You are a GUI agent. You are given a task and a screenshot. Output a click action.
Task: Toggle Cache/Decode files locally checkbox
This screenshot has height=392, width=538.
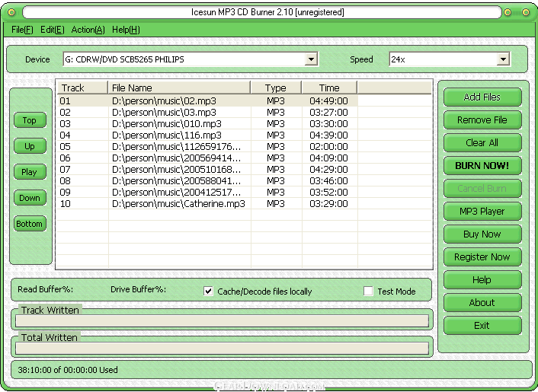click(208, 291)
